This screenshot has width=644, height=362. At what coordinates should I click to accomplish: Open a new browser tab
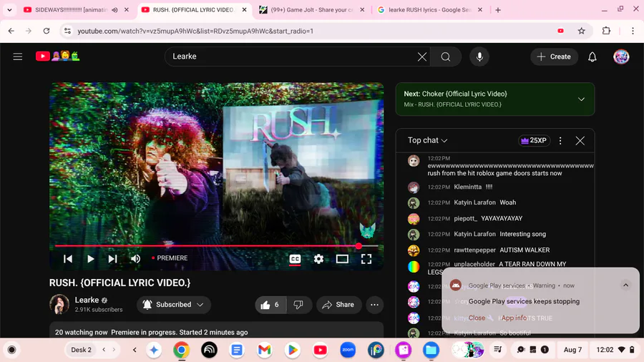[x=498, y=10]
